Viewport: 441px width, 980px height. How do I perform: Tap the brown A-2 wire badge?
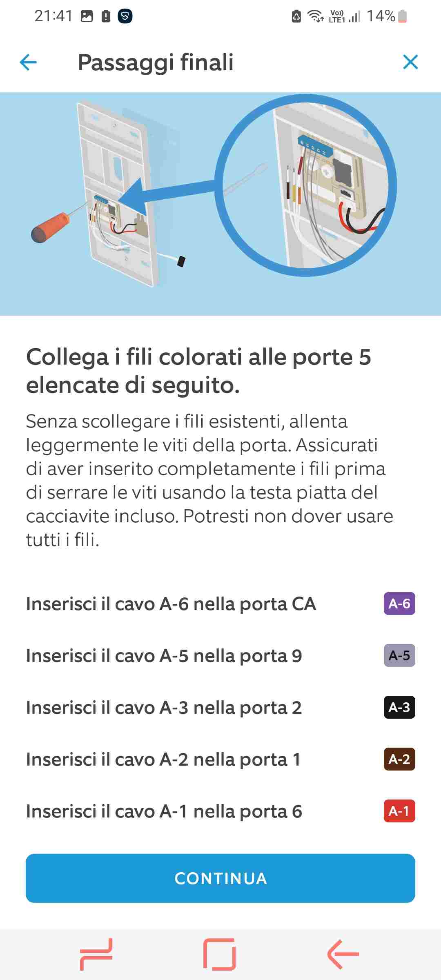(x=399, y=759)
